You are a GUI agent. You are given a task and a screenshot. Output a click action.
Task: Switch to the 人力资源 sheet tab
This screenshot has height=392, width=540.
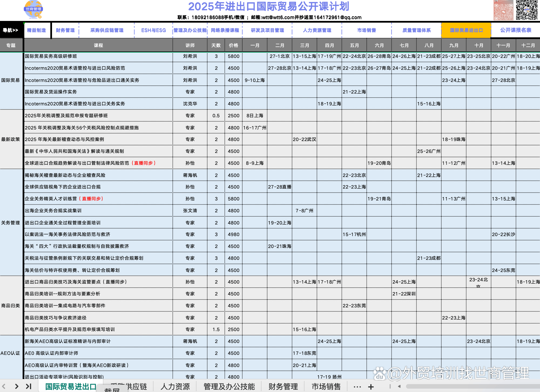tap(175, 387)
